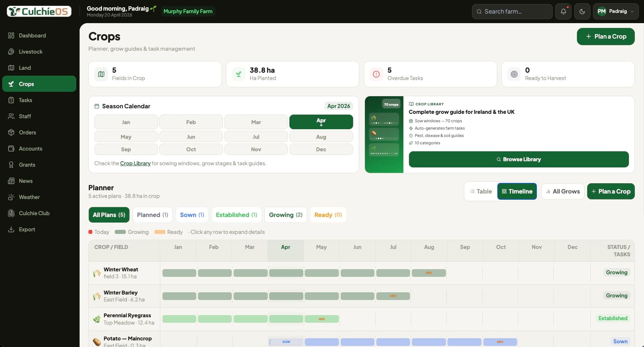Screen dimensions: 644x347
Task: Filter plans by Growing (2) tab
Action: tap(286, 215)
